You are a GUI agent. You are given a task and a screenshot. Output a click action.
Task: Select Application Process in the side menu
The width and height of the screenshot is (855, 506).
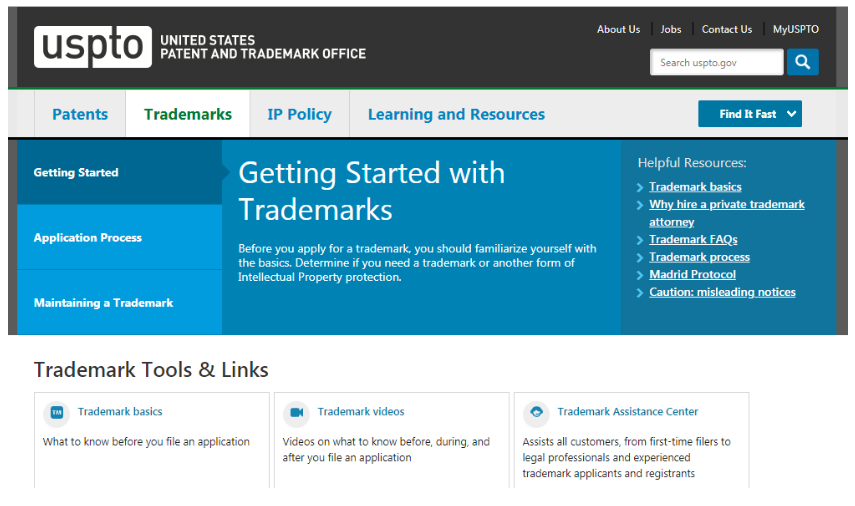(119, 237)
